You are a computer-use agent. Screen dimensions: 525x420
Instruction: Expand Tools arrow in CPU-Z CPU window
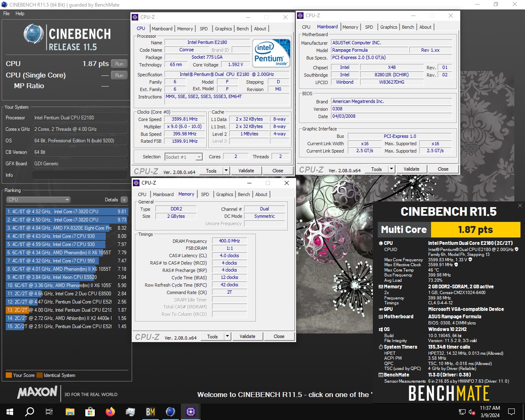coord(226,171)
